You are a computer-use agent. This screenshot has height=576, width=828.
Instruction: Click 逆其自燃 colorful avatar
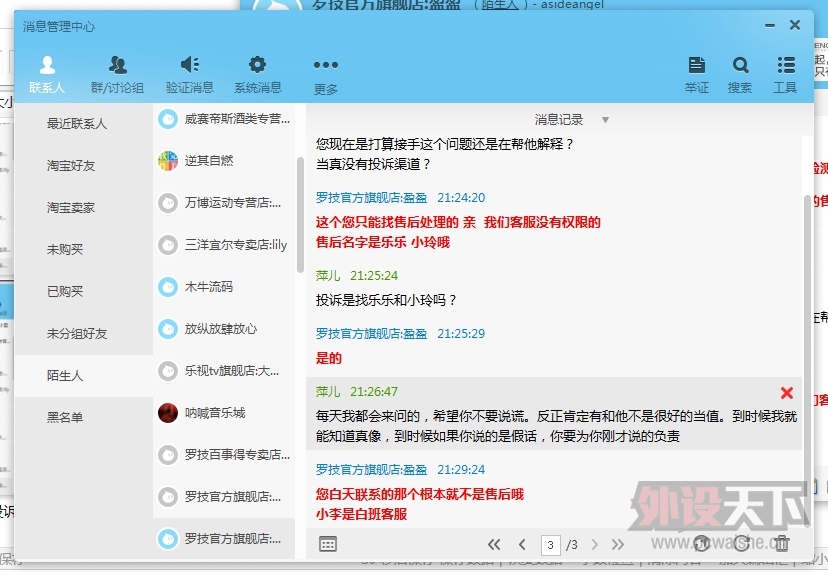click(168, 160)
